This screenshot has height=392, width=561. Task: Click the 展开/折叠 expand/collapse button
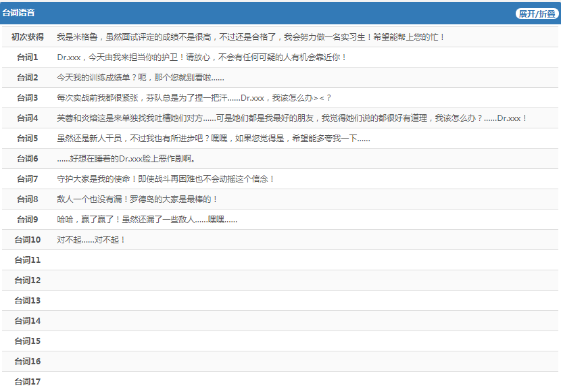point(537,14)
